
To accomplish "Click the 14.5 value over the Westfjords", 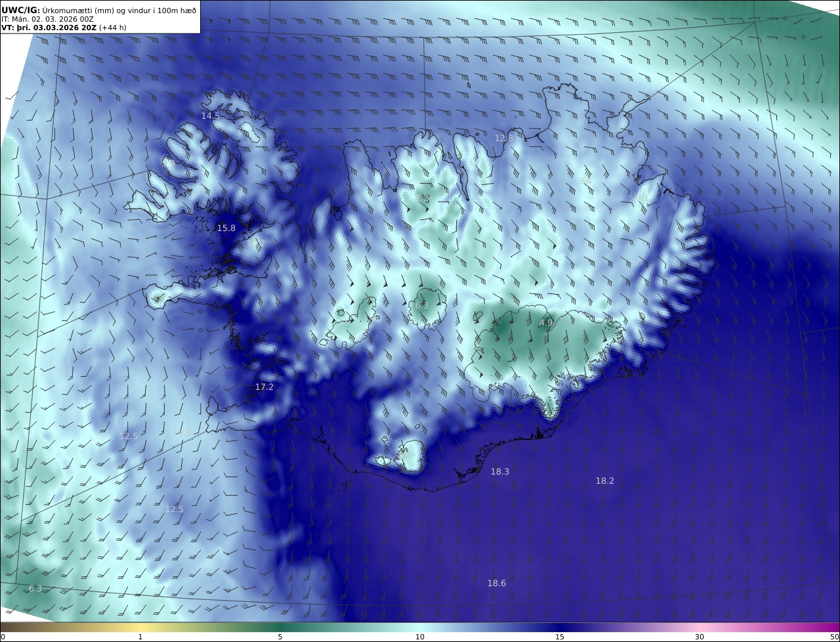I will pos(211,116).
